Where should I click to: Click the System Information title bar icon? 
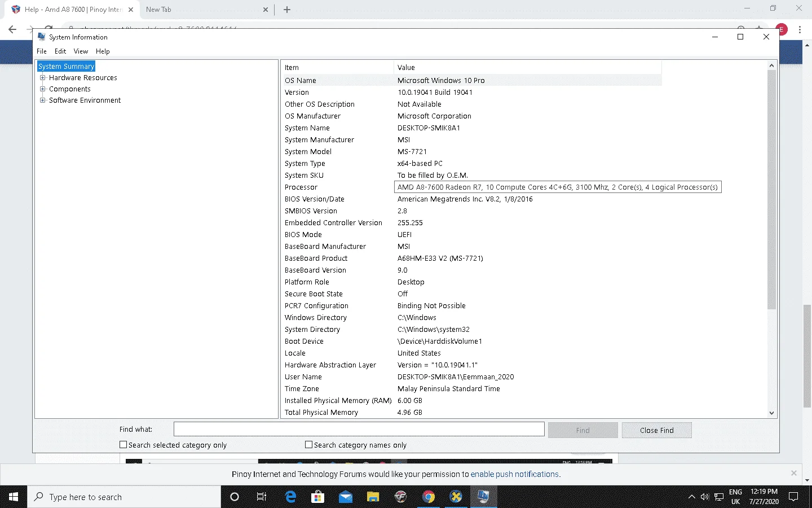[41, 37]
